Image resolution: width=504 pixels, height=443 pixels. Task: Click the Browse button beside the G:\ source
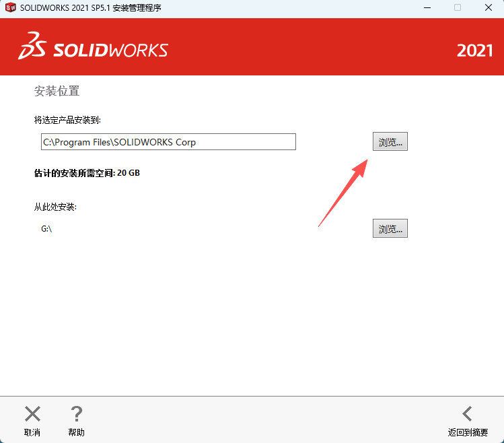(390, 228)
